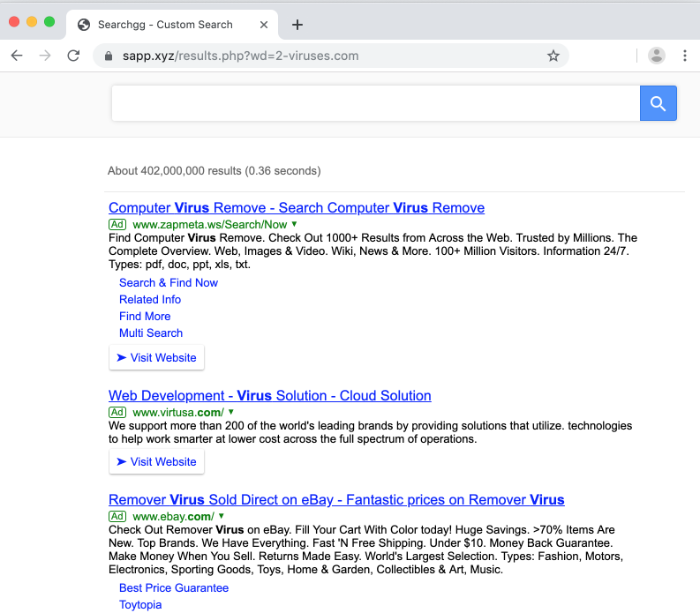This screenshot has height=613, width=700.
Task: Open a new tab with the plus button
Action: click(297, 25)
